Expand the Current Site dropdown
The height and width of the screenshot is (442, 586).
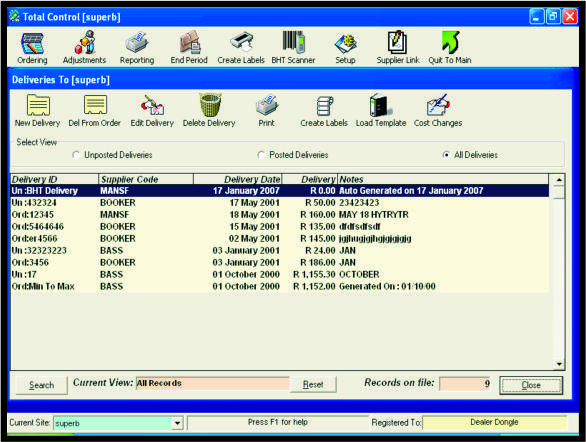177,423
